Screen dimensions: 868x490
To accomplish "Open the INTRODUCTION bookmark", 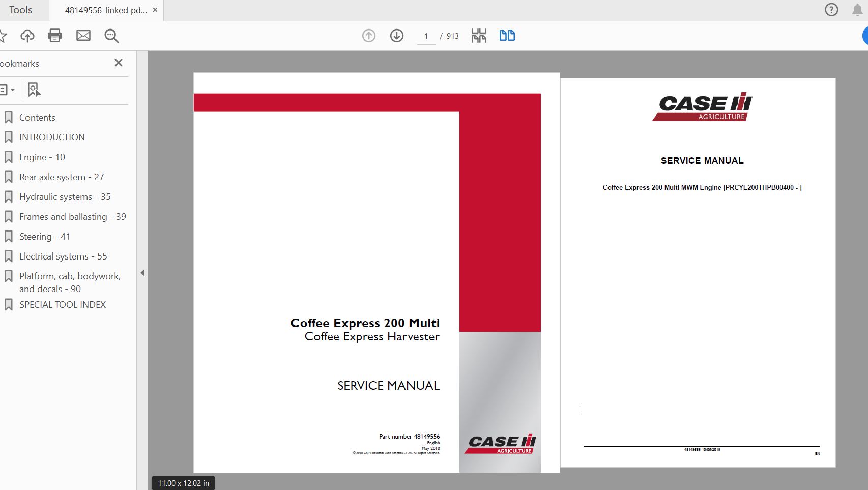I will click(52, 137).
